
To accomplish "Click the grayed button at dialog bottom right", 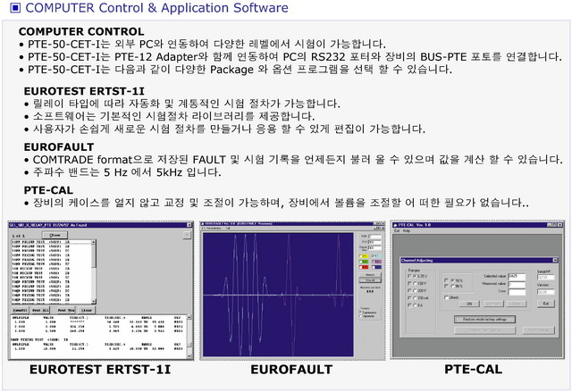I will [538, 330].
